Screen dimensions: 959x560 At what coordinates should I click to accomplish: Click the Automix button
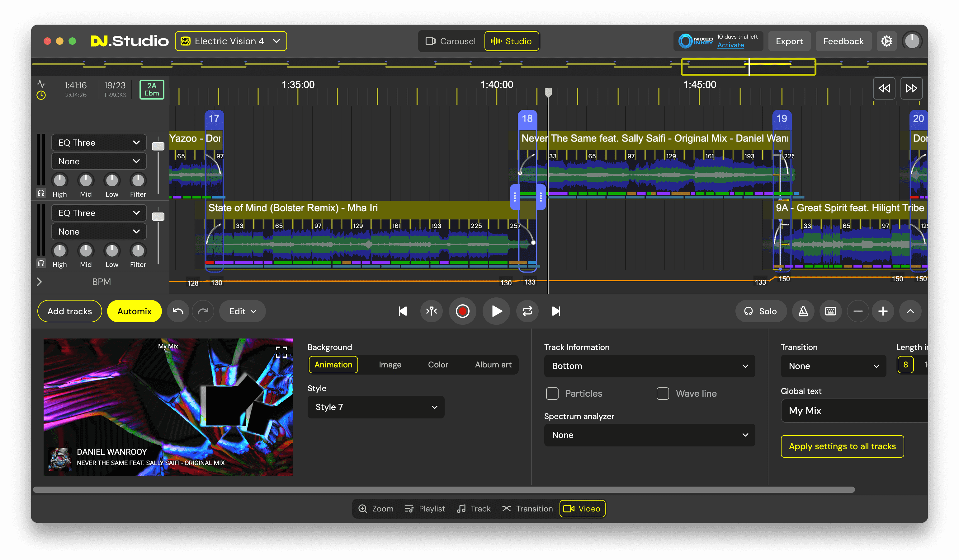tap(134, 311)
